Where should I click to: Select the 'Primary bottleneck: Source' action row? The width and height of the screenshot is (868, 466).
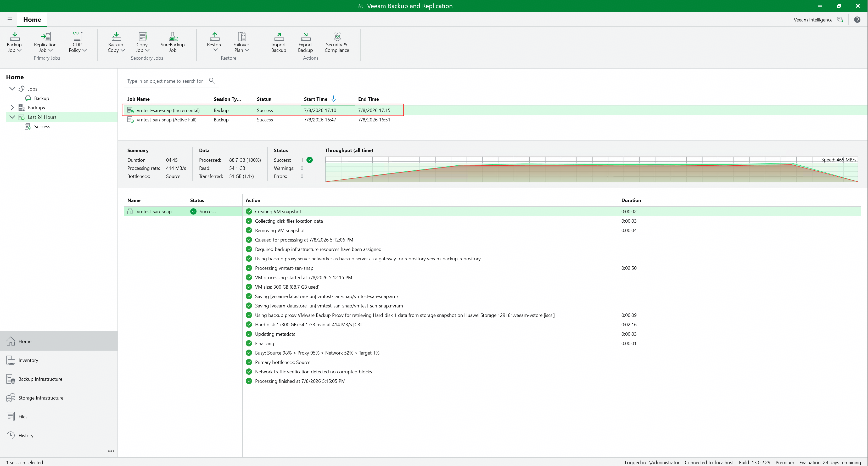coord(552,363)
